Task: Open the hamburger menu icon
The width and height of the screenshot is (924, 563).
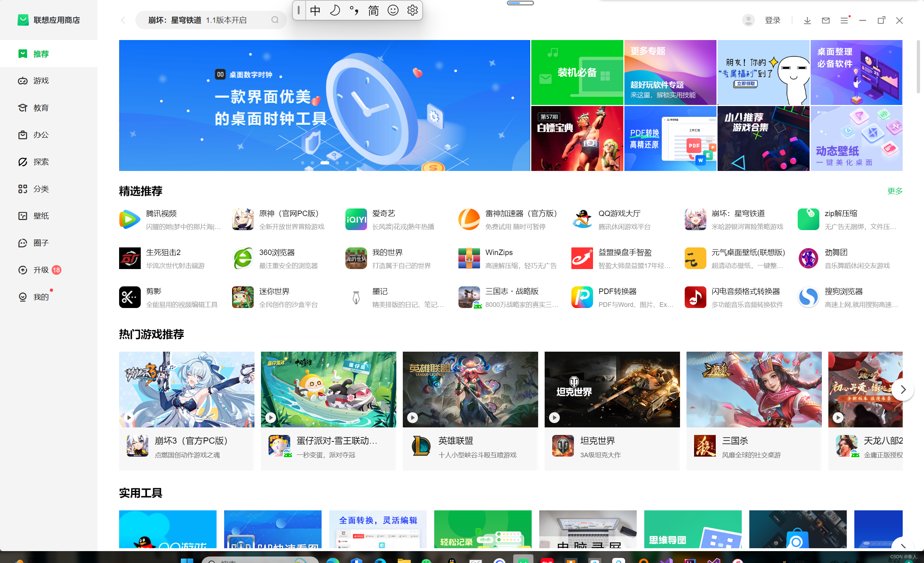Action: [x=844, y=21]
